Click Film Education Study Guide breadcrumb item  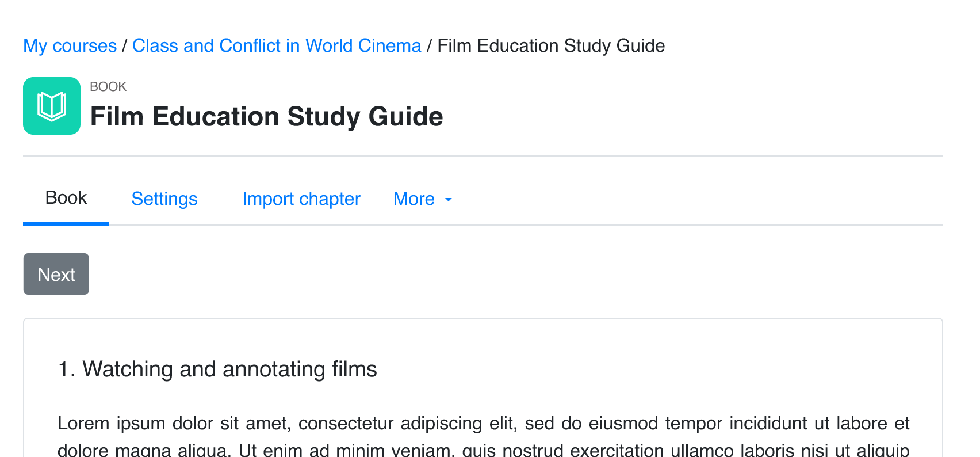point(551,45)
